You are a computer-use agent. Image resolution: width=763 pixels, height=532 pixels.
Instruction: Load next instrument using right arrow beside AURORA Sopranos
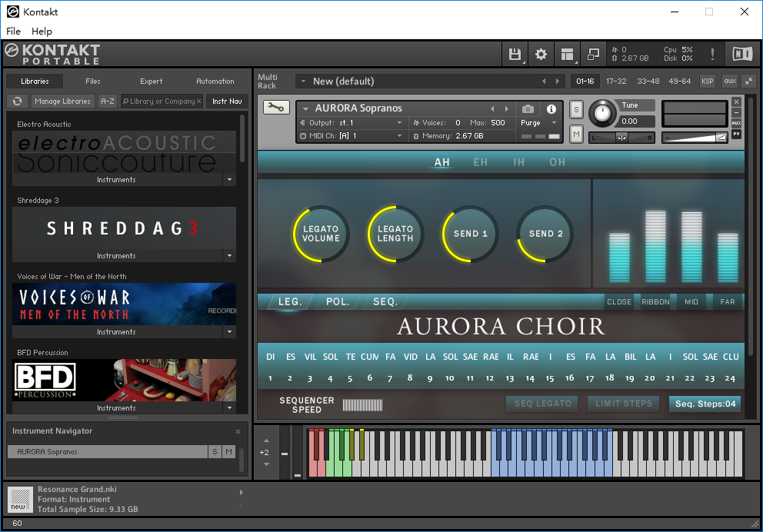(507, 109)
